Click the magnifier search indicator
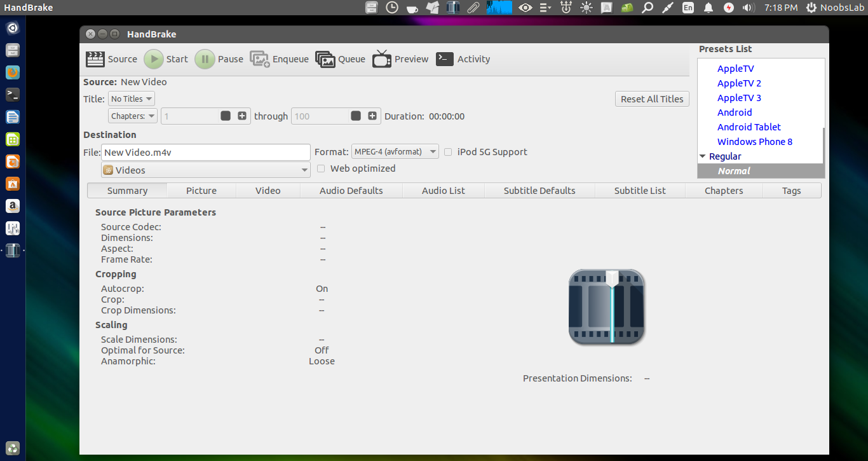This screenshot has width=868, height=461. tap(647, 8)
